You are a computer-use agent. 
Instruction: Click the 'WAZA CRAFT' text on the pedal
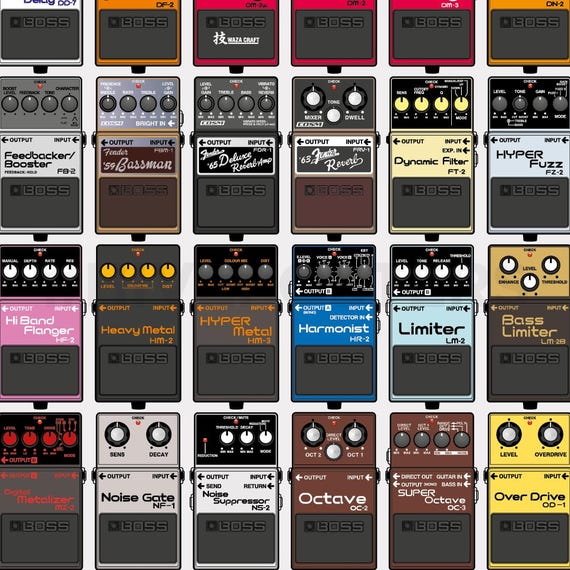click(243, 40)
